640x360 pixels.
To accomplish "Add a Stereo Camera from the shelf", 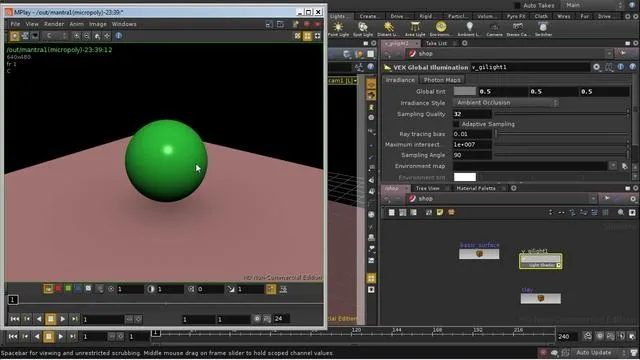I will (518, 29).
